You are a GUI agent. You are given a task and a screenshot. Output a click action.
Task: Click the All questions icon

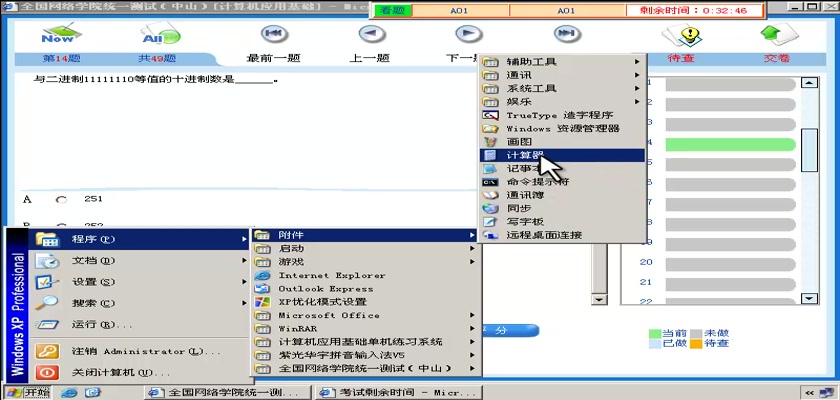point(160,34)
